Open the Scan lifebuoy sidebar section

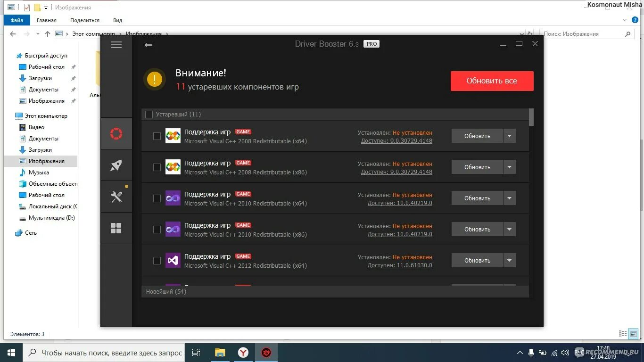point(116,134)
